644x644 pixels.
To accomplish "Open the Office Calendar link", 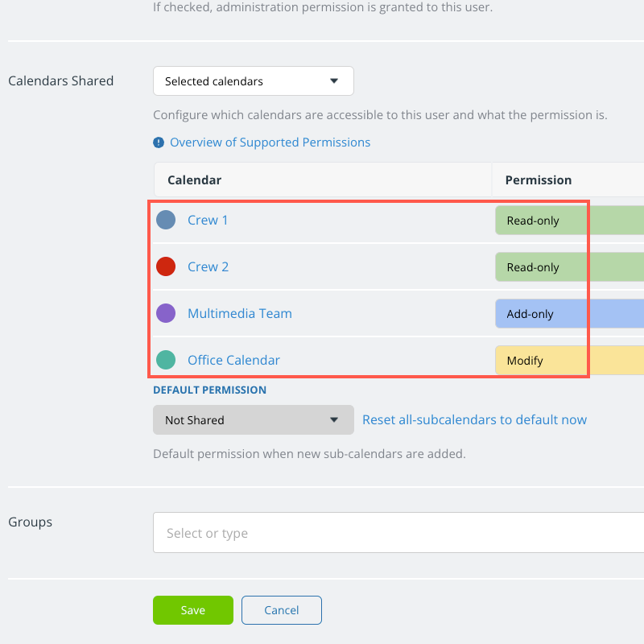I will click(233, 360).
